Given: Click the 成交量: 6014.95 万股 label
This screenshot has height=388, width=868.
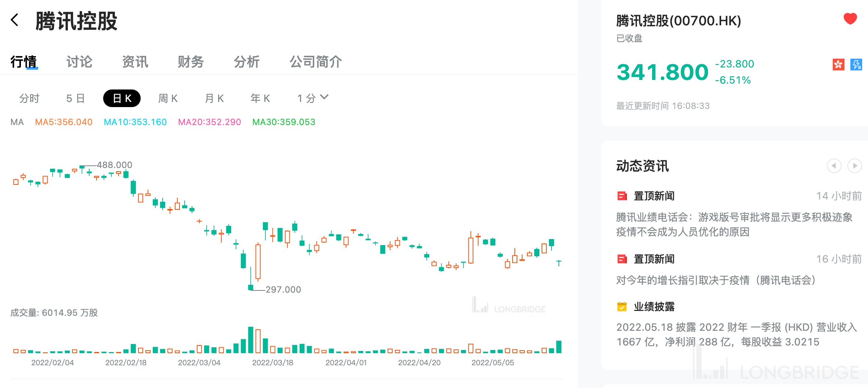Looking at the screenshot, I should [x=54, y=313].
